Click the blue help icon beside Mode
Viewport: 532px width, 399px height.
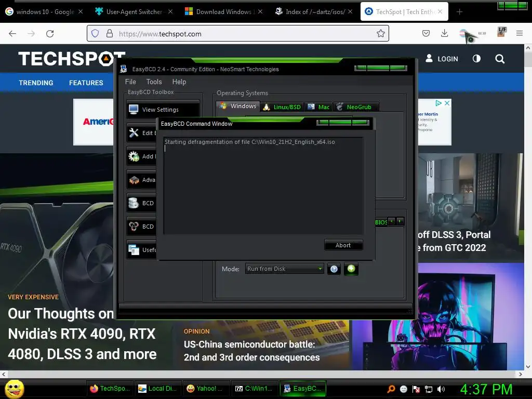point(334,269)
